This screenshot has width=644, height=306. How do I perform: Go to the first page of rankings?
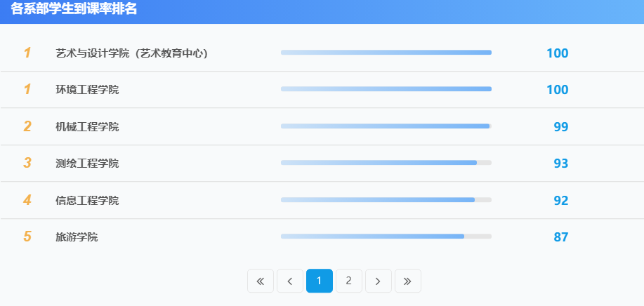[261, 281]
